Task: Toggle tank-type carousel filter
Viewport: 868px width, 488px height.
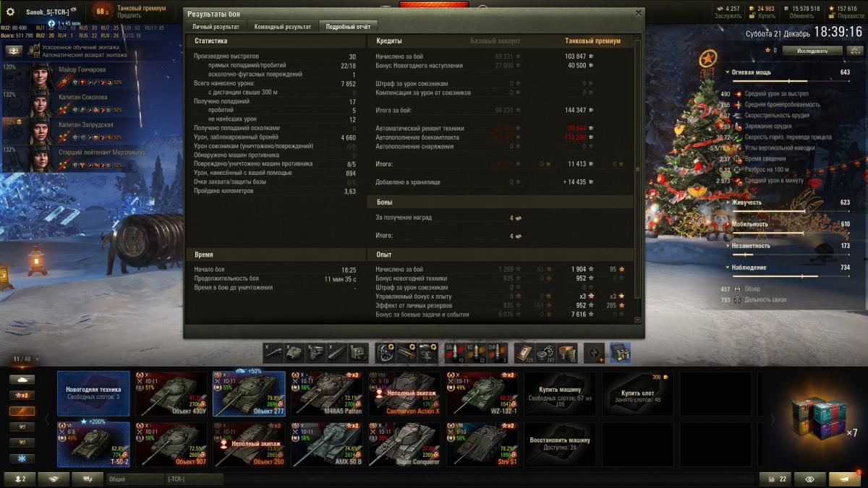Action: tap(22, 379)
